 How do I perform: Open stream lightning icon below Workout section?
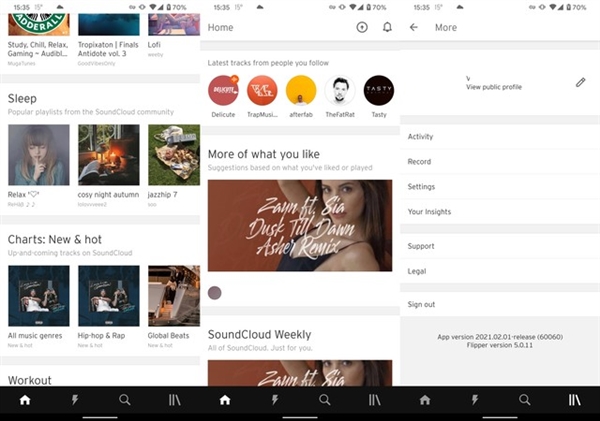tap(75, 399)
